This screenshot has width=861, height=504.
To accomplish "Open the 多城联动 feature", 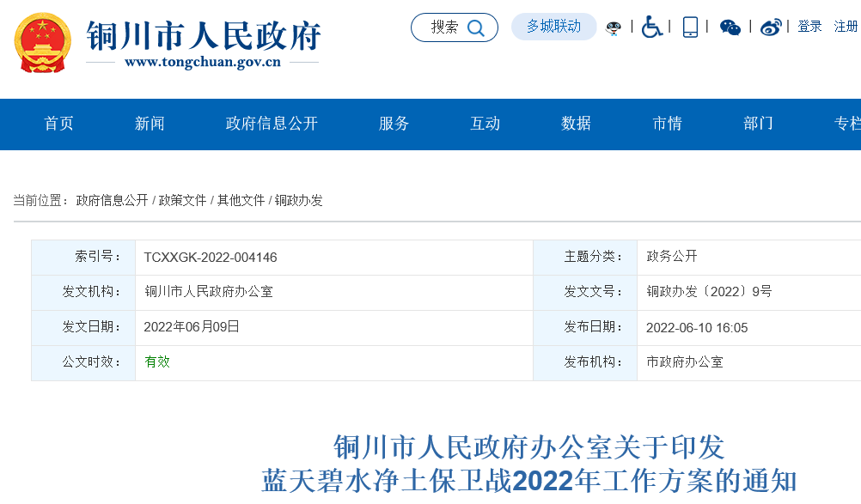I will (x=553, y=27).
